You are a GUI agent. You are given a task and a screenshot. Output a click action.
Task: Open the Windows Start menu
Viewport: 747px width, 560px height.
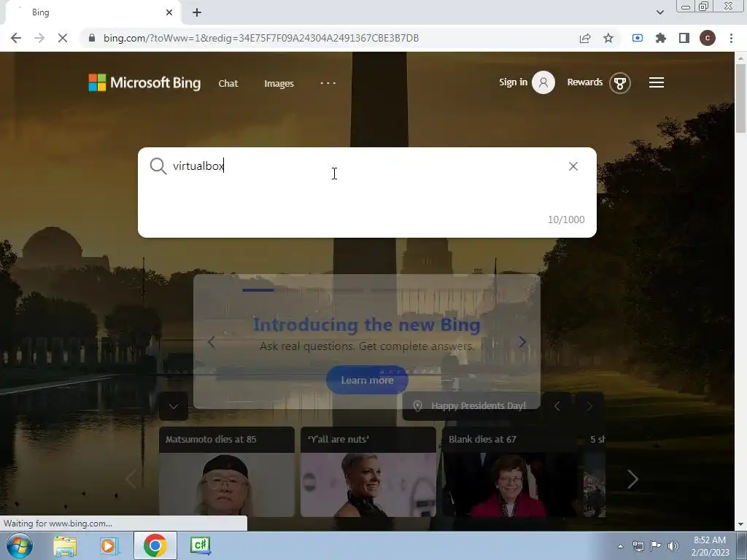20,545
